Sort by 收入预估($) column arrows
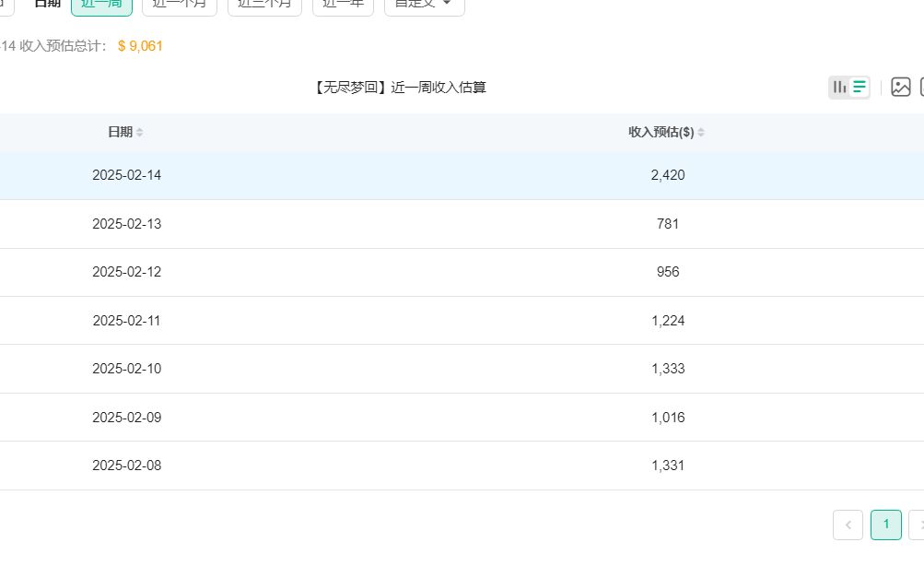 coord(701,133)
